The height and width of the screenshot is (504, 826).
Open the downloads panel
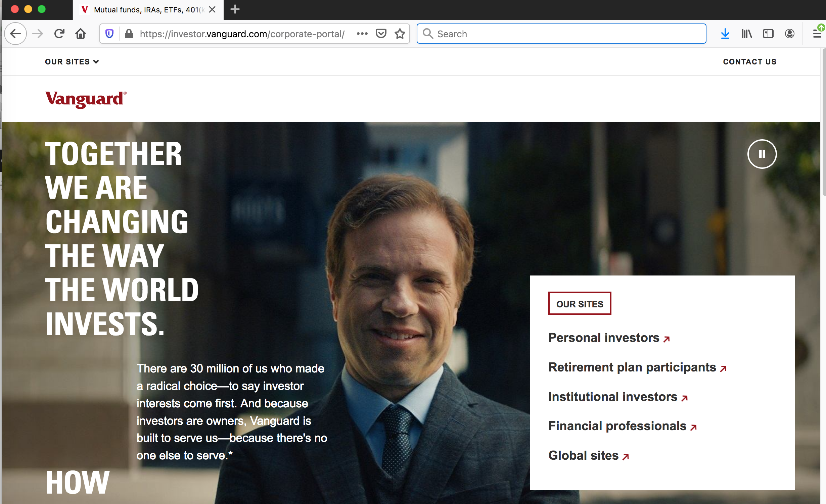pyautogui.click(x=725, y=34)
